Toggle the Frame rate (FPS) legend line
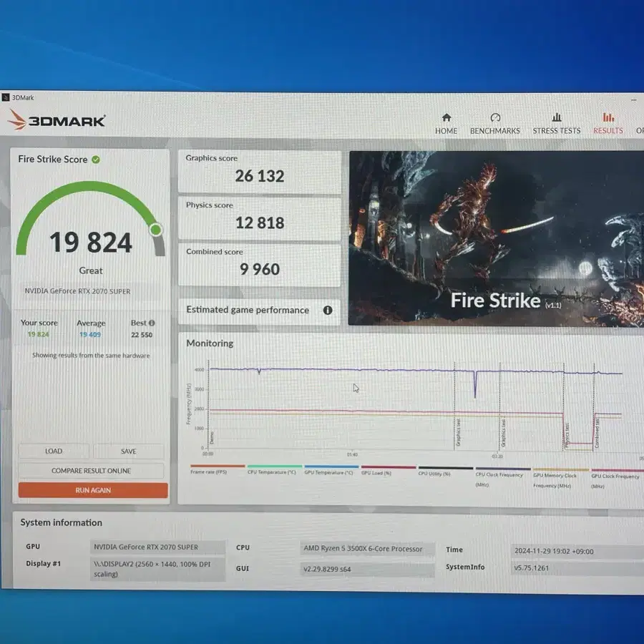This screenshot has width=644, height=644. coord(218,469)
